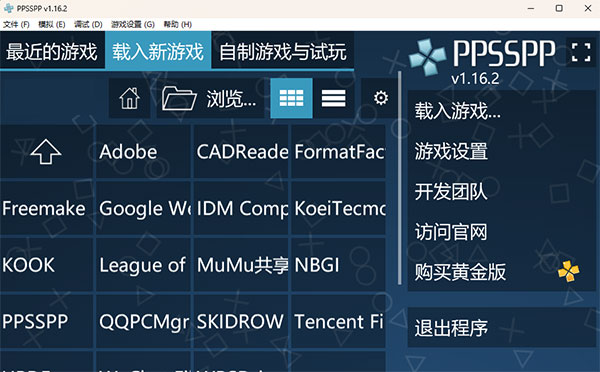Switch to grid view layout

click(x=291, y=98)
